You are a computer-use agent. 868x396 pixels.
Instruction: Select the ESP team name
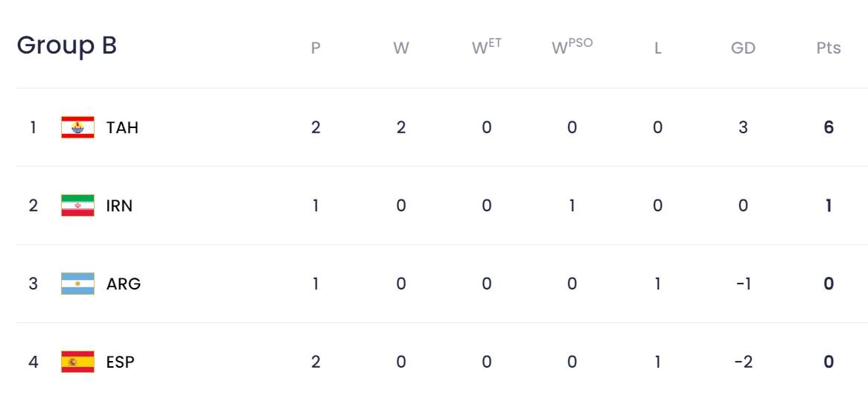pyautogui.click(x=121, y=363)
